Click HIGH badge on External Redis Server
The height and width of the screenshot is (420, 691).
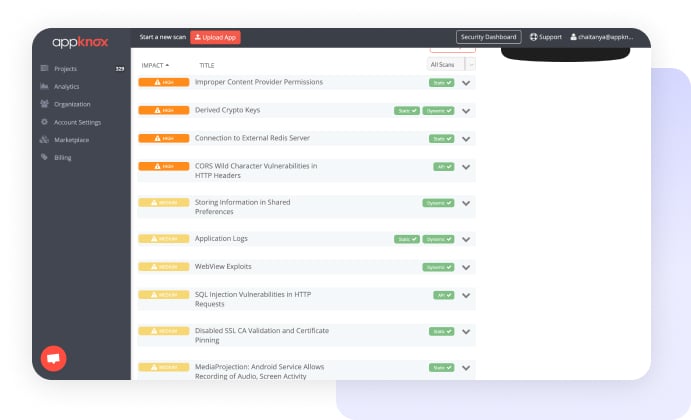(x=164, y=138)
